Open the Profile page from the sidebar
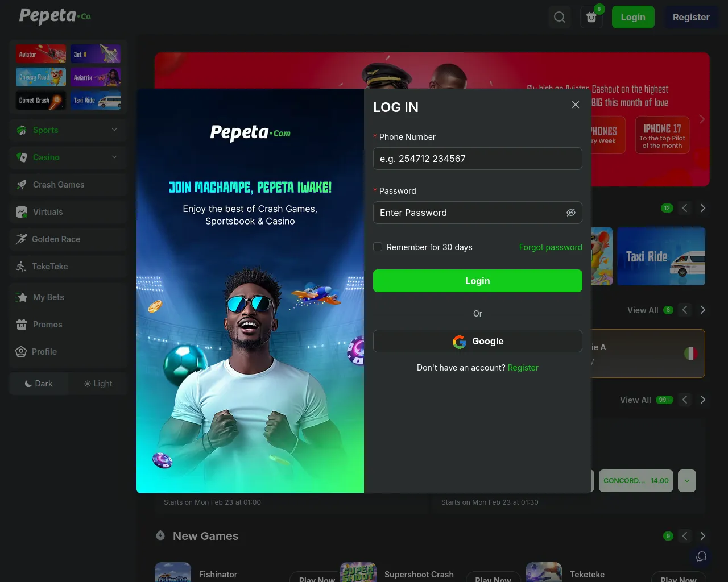728x582 pixels. coord(22,351)
